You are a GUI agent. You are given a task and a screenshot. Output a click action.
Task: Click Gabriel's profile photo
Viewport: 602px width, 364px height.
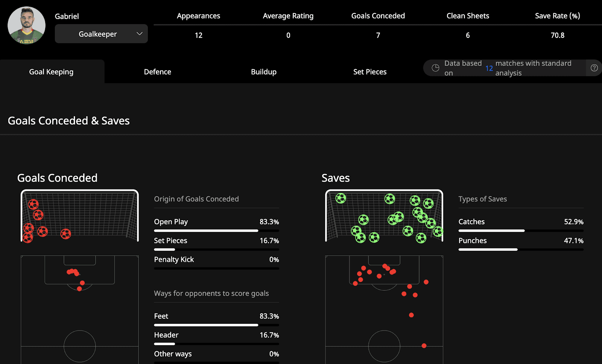coord(26,25)
